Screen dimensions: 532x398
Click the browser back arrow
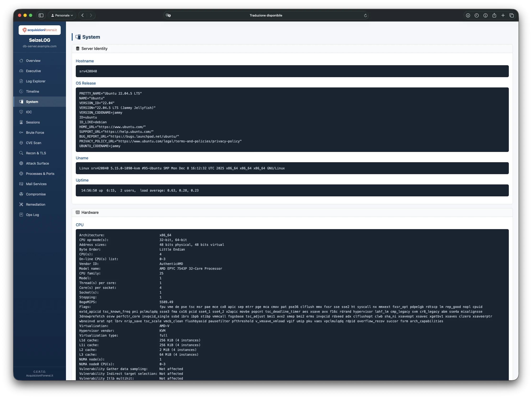tap(82, 15)
